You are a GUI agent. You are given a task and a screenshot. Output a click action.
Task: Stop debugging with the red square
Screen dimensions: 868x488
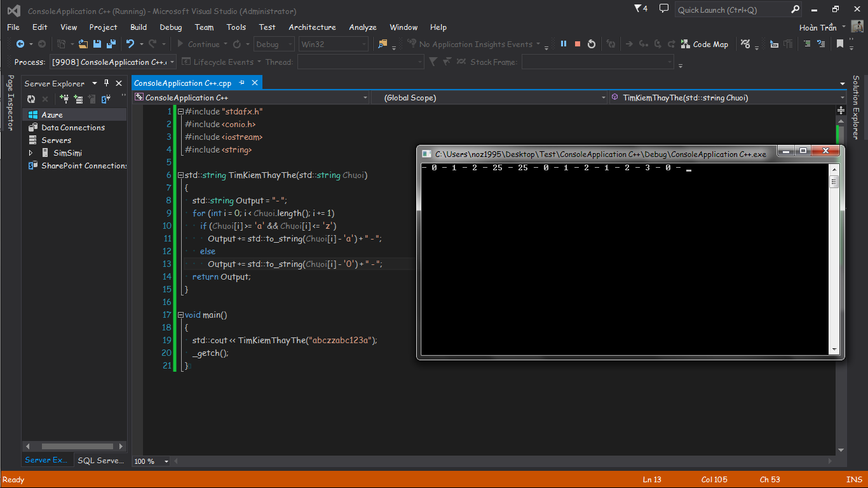point(578,44)
